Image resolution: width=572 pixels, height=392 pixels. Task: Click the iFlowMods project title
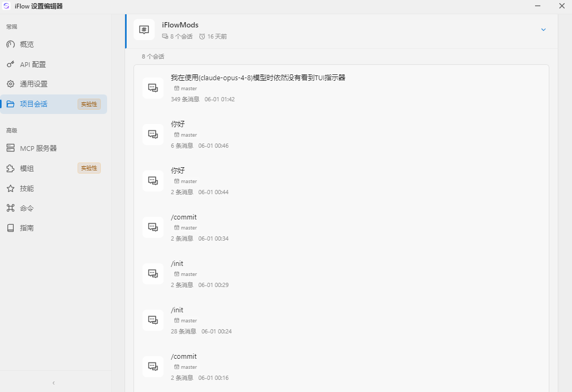[180, 25]
